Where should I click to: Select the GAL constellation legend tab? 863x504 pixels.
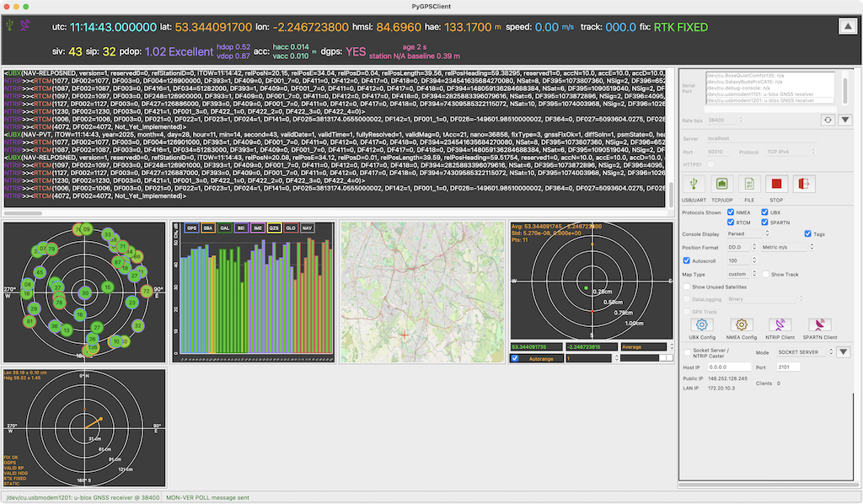(224, 228)
